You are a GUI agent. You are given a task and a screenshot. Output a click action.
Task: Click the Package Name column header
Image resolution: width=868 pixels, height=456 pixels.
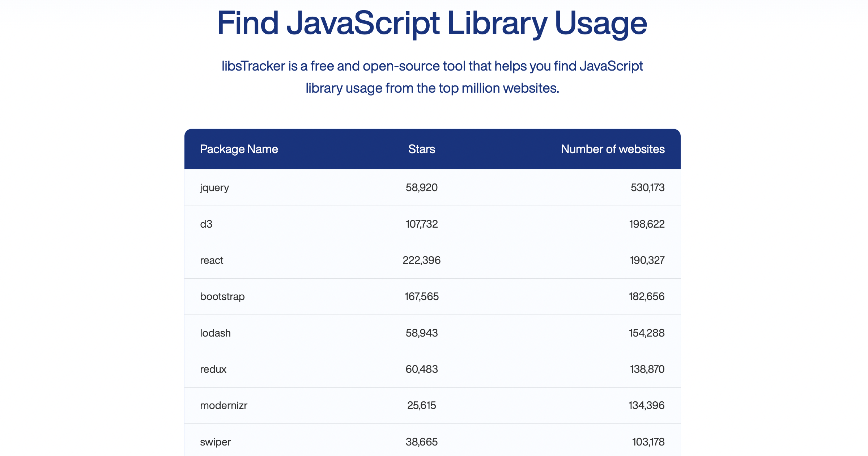239,149
